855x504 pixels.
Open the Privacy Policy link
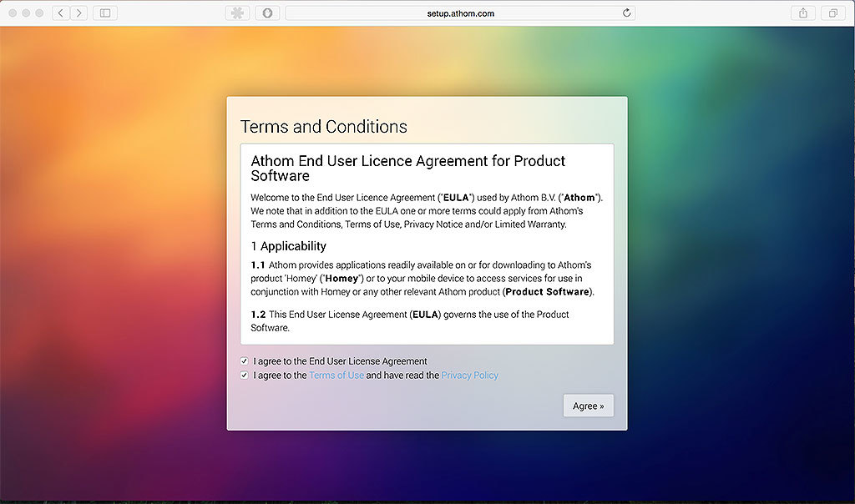pos(469,375)
